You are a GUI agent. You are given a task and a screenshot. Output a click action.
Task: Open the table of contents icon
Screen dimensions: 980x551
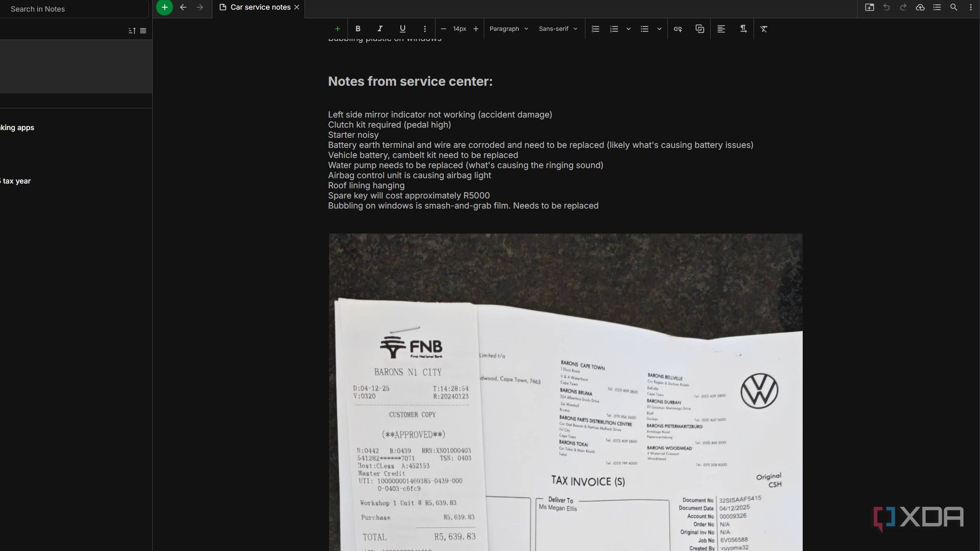coord(937,7)
